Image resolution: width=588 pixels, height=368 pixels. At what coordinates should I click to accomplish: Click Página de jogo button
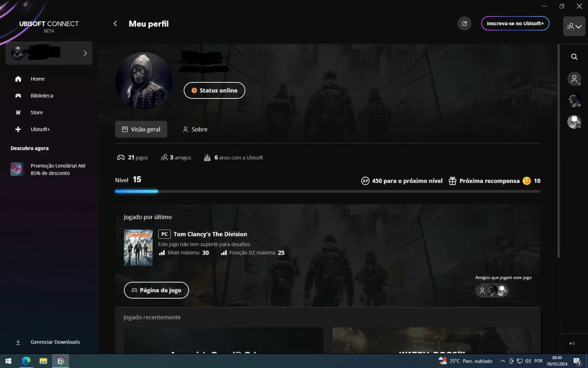pyautogui.click(x=156, y=290)
